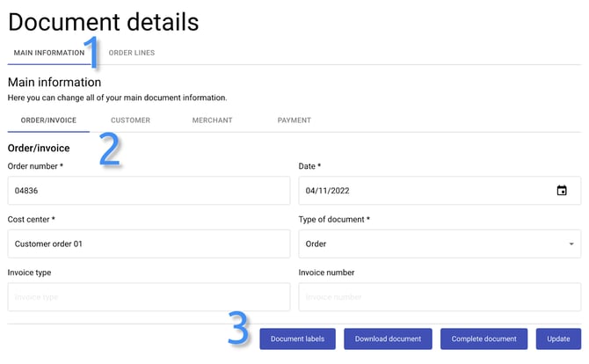
Task: Select the Type of document field showing Order
Action: [431, 244]
